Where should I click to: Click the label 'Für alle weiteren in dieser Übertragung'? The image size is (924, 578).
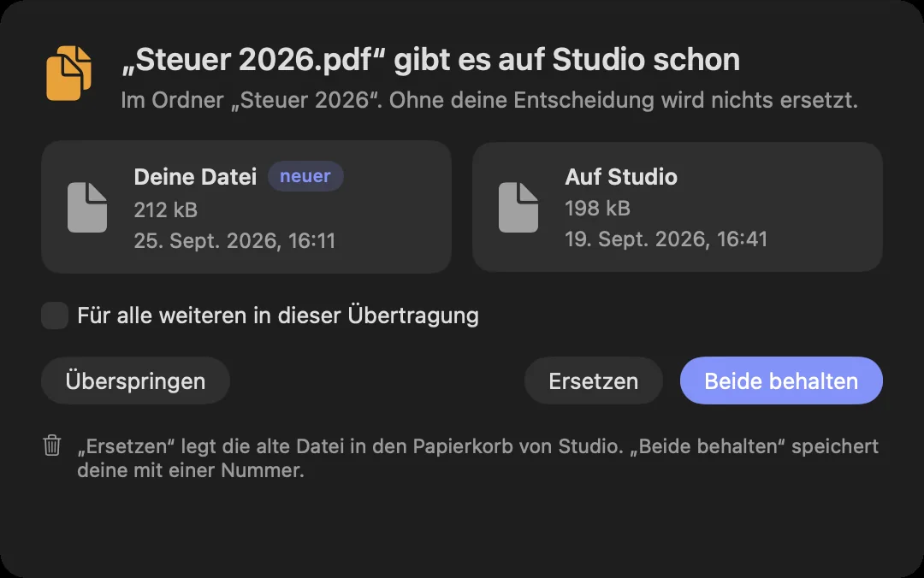278,316
